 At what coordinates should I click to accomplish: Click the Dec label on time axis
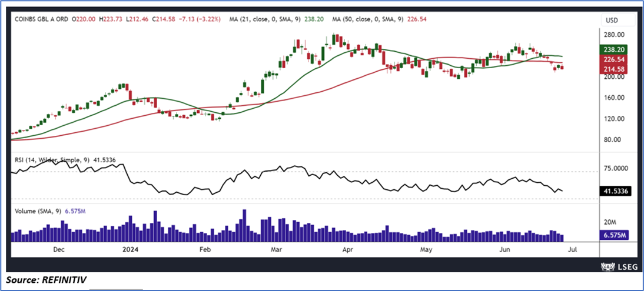pos(59,249)
